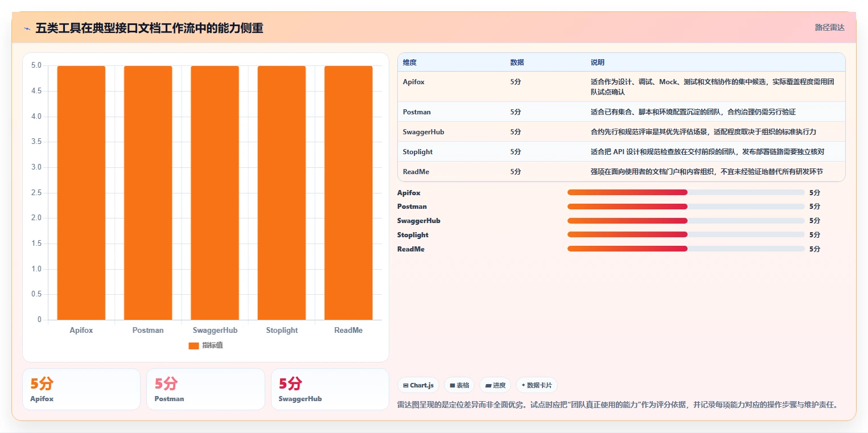
Task: Click the Postman progress bar
Action: click(686, 207)
